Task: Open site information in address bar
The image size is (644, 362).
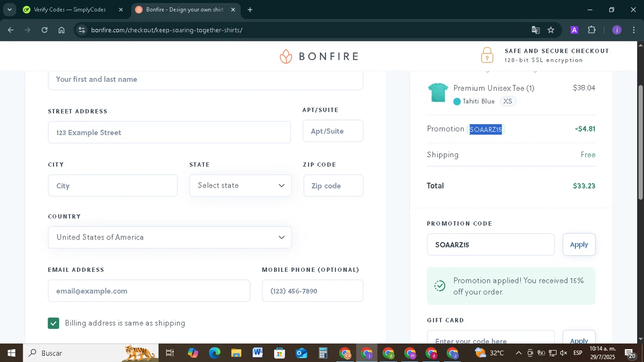Action: (82, 30)
